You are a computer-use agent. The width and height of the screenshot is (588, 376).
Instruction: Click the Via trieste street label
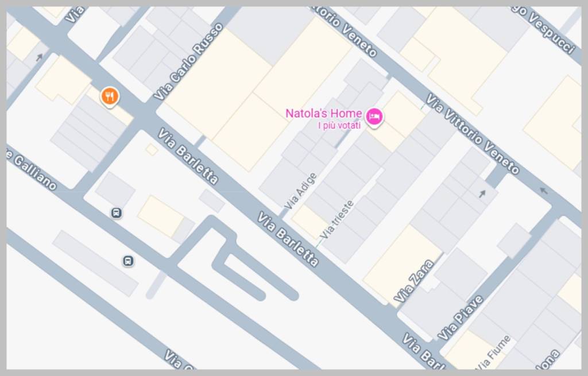pos(336,220)
